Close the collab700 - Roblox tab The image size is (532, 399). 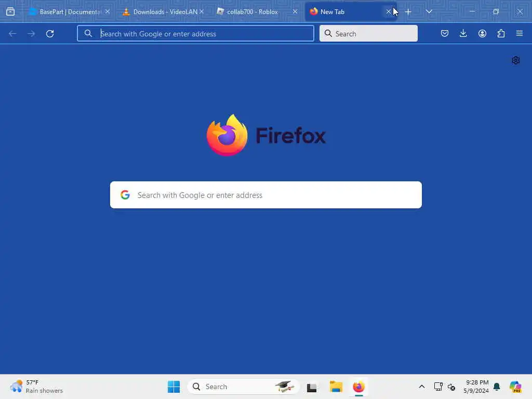[x=295, y=11]
